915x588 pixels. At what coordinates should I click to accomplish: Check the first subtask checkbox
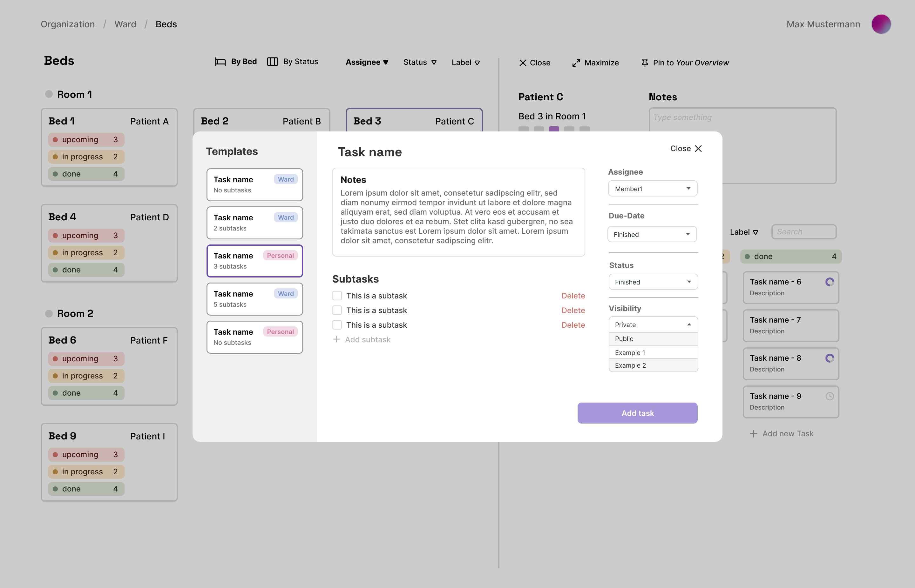pos(337,295)
